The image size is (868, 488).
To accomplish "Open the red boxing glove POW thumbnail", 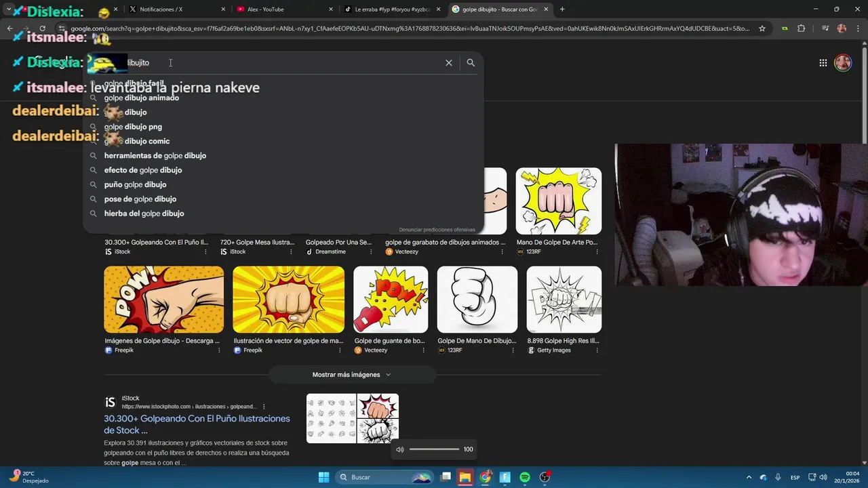I will [x=391, y=300].
